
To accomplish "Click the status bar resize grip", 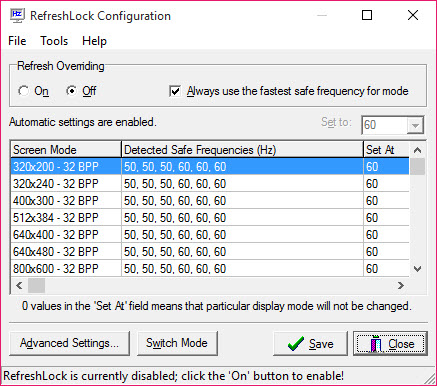I will coord(430,379).
